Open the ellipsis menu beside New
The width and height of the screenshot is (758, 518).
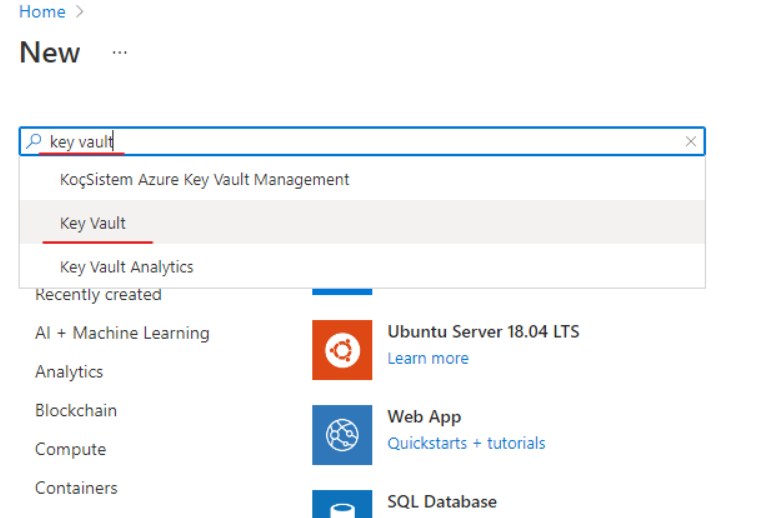(120, 52)
